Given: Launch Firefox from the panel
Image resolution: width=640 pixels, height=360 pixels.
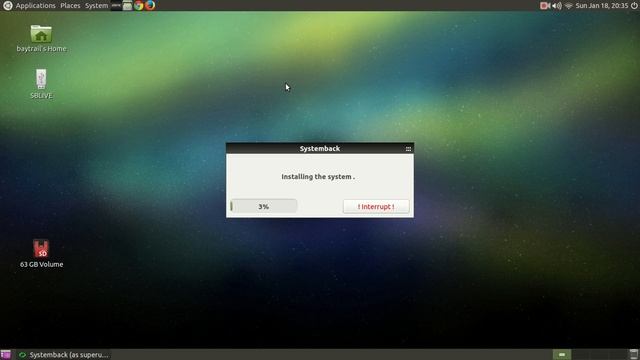Looking at the screenshot, I should [150, 5].
